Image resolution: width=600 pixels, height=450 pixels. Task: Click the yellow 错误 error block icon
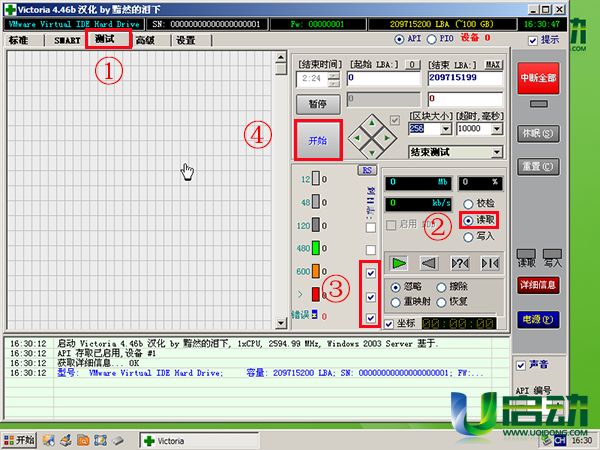(315, 315)
